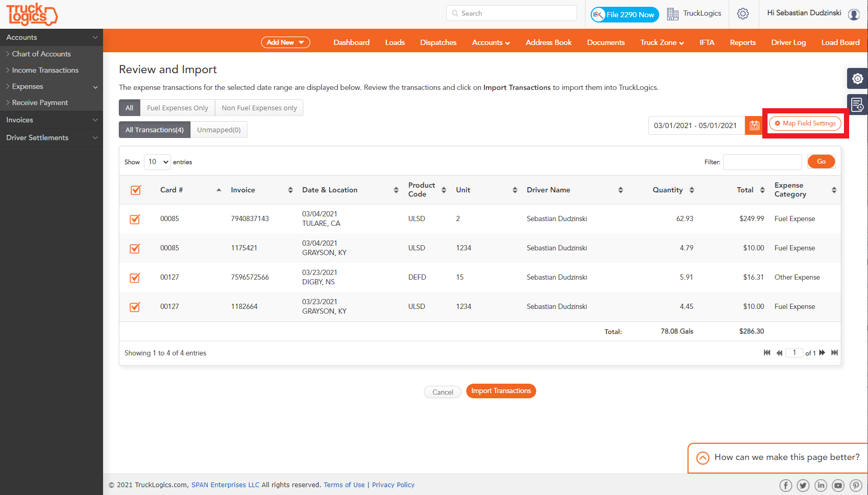The width and height of the screenshot is (868, 495).
Task: Open the Terms of Use link
Action: tap(344, 485)
